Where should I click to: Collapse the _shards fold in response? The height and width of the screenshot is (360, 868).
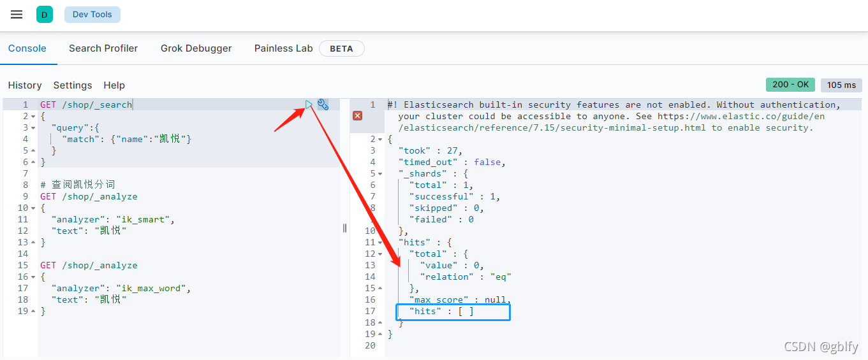pos(380,173)
